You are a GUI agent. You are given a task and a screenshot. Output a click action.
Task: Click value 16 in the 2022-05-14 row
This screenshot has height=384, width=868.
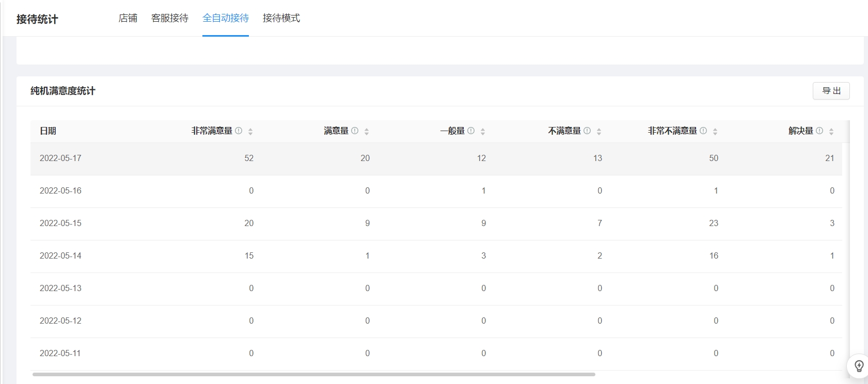(714, 256)
